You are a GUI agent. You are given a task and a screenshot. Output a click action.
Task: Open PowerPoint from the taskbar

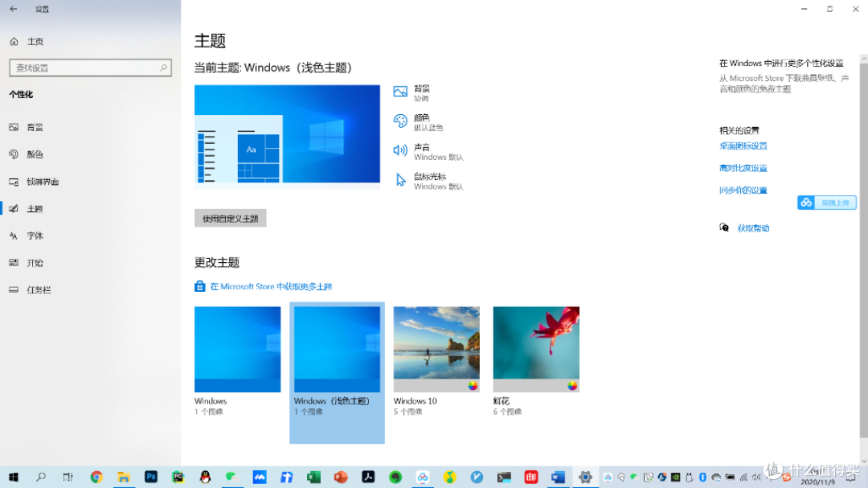coord(341,477)
